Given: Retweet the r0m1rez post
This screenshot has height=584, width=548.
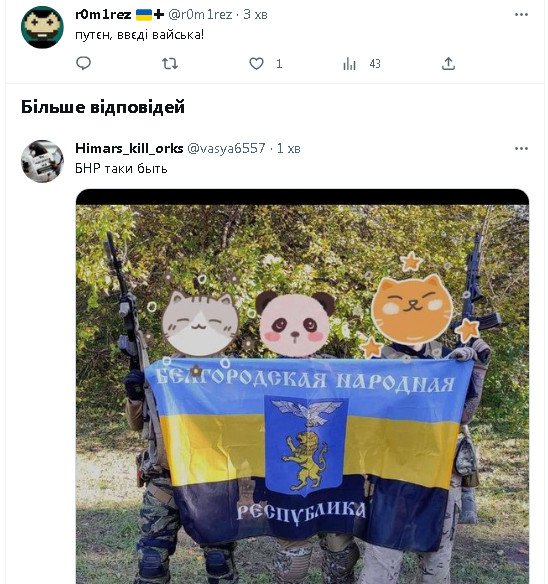Looking at the screenshot, I should pos(170,64).
